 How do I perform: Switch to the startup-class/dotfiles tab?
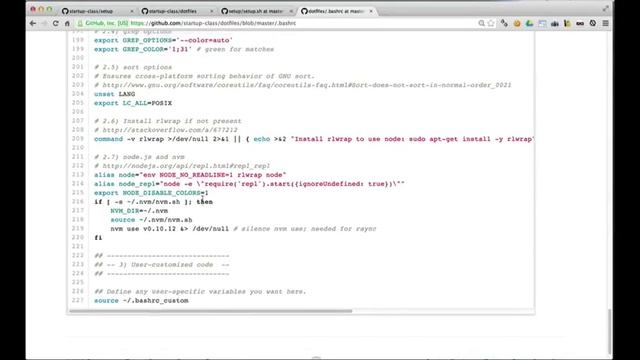coord(177,11)
